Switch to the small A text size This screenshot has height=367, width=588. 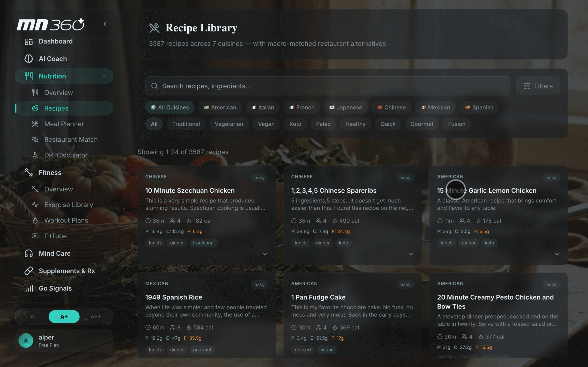(32, 317)
